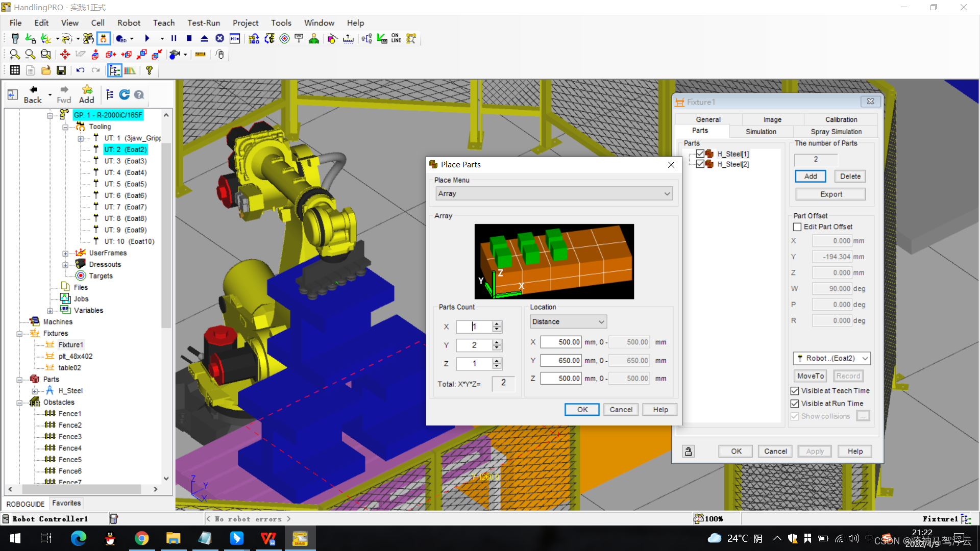Click the target bullseye toolbar icon
The width and height of the screenshot is (980, 551).
click(x=284, y=39)
